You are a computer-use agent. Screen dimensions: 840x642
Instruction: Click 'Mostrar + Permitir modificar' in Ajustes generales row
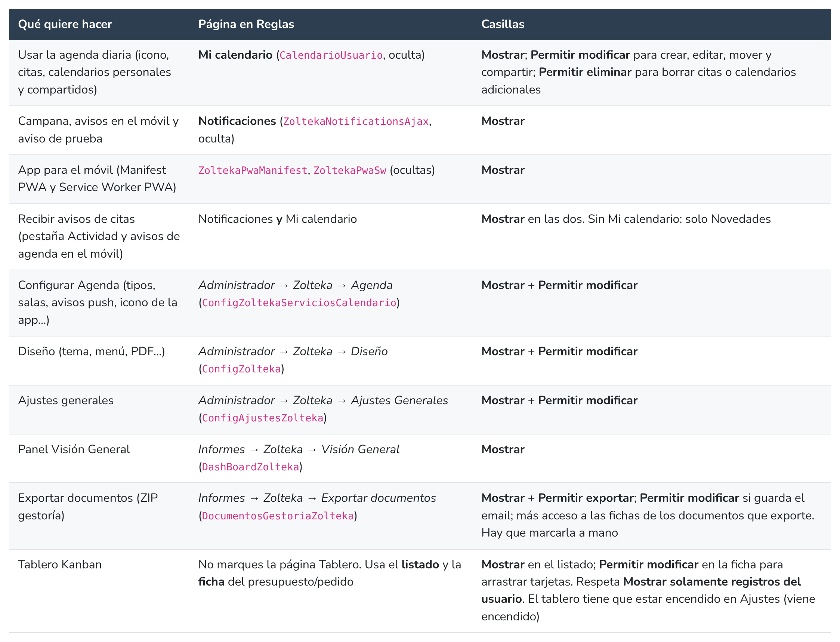pyautogui.click(x=559, y=400)
